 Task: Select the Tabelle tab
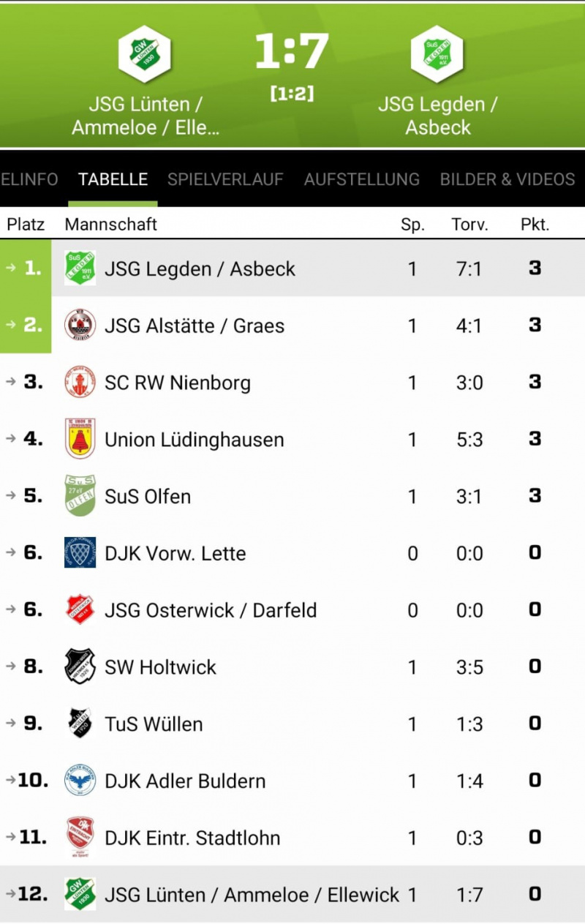pyautogui.click(x=113, y=179)
